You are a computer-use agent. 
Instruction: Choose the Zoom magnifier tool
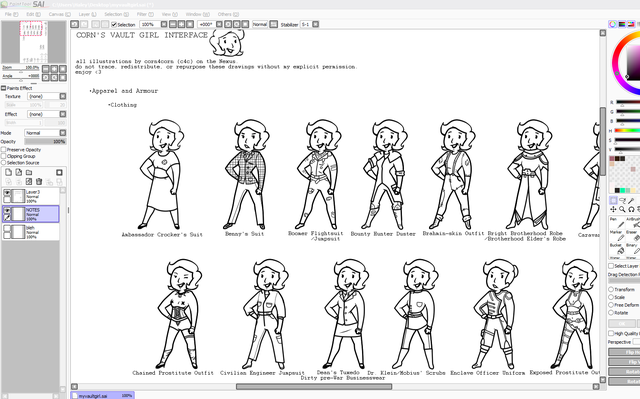622,209
